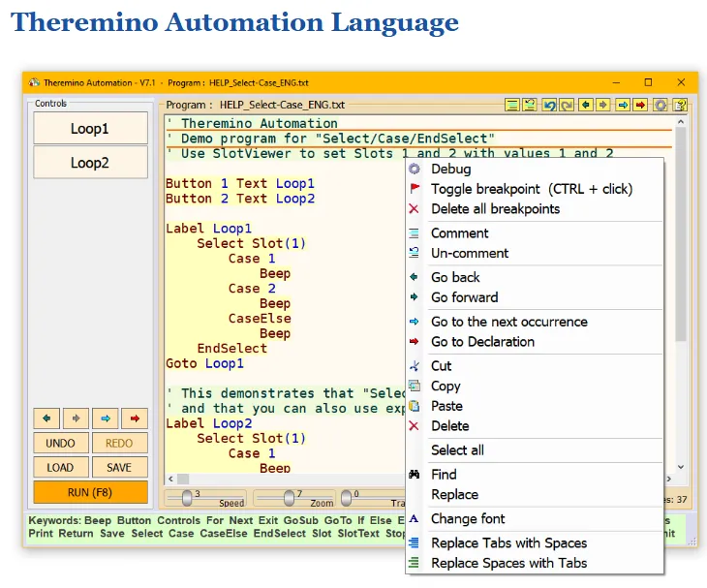
Task: Click the keyword EndSelect in keywords bar
Action: pos(280,534)
